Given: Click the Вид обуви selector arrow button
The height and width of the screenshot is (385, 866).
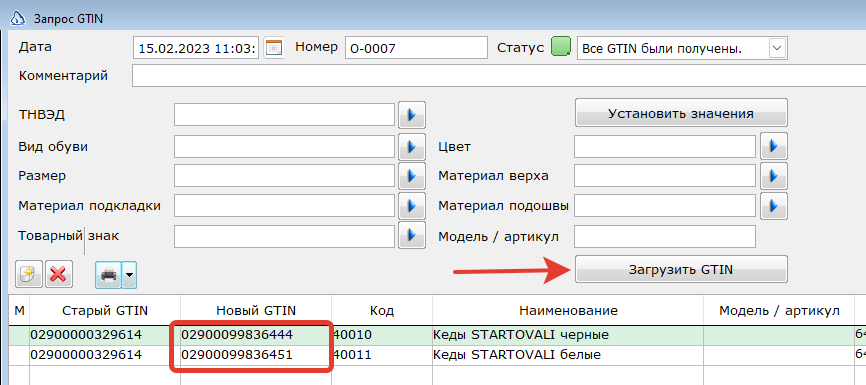Looking at the screenshot, I should point(411,146).
